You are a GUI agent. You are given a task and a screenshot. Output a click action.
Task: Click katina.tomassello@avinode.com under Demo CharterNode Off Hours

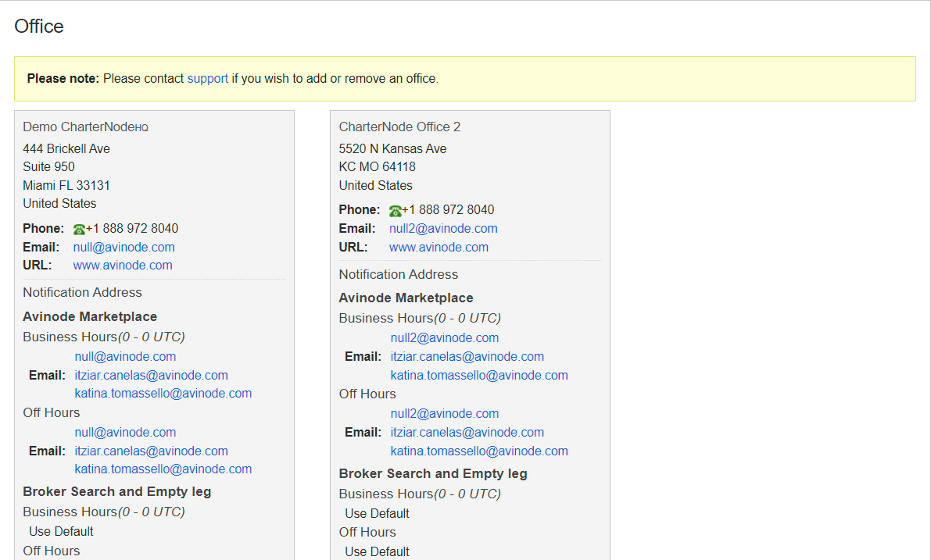click(x=163, y=469)
